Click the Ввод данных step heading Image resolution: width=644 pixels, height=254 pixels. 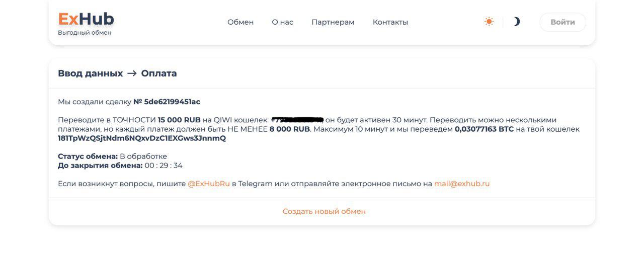click(x=91, y=73)
